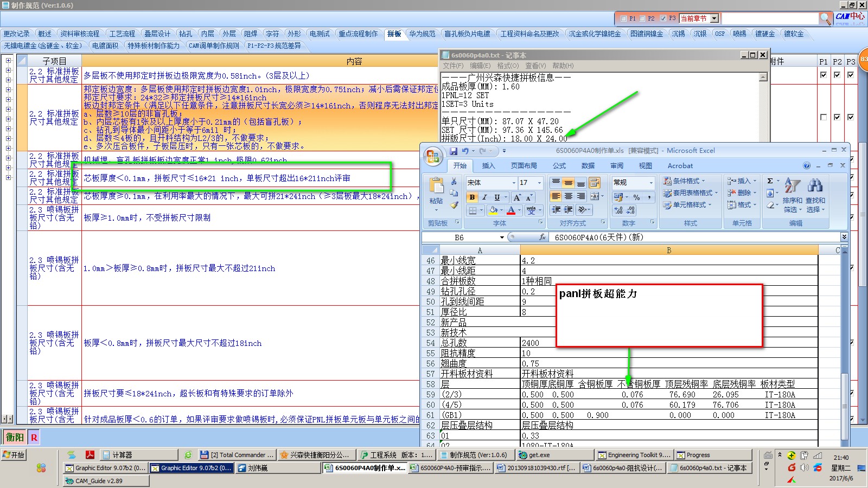Open the B6 name box dropdown

[502, 237]
